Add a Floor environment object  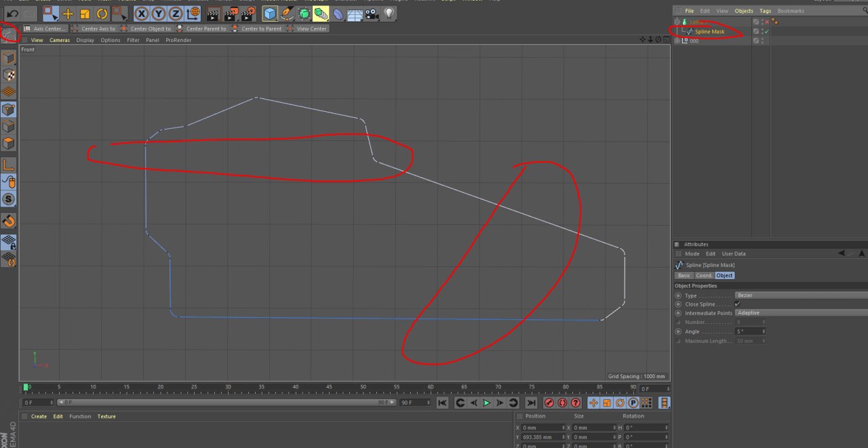[355, 13]
